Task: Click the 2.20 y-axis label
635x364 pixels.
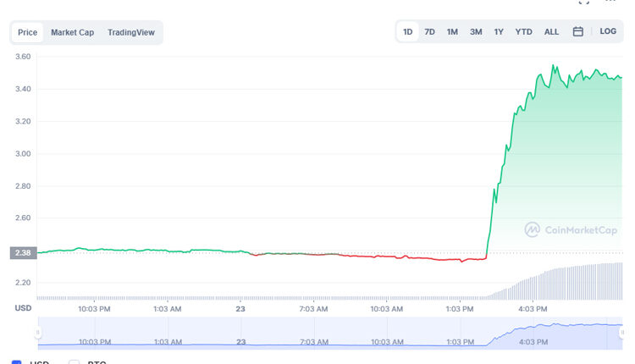Action: click(x=23, y=283)
